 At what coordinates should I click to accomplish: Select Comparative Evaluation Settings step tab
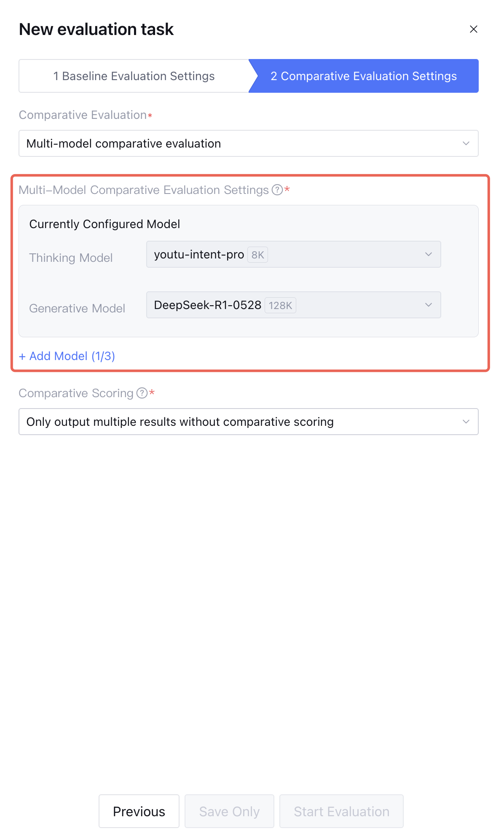pyautogui.click(x=363, y=76)
